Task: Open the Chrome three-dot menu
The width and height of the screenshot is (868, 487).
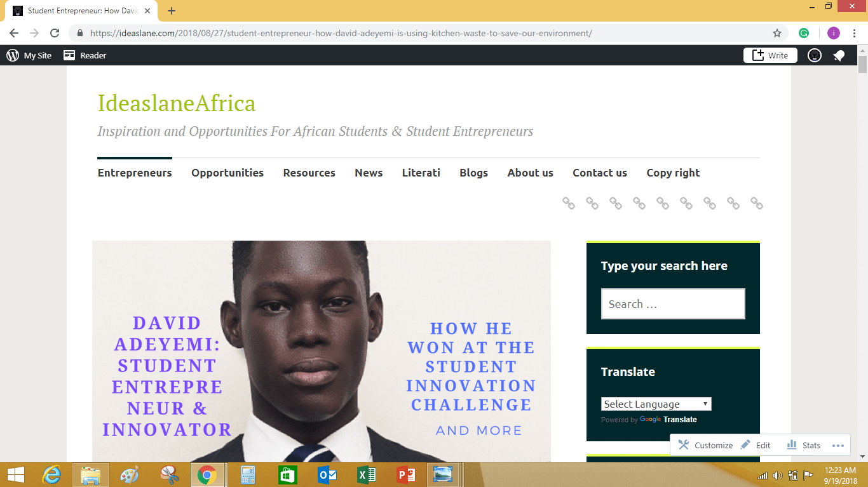Action: (855, 33)
